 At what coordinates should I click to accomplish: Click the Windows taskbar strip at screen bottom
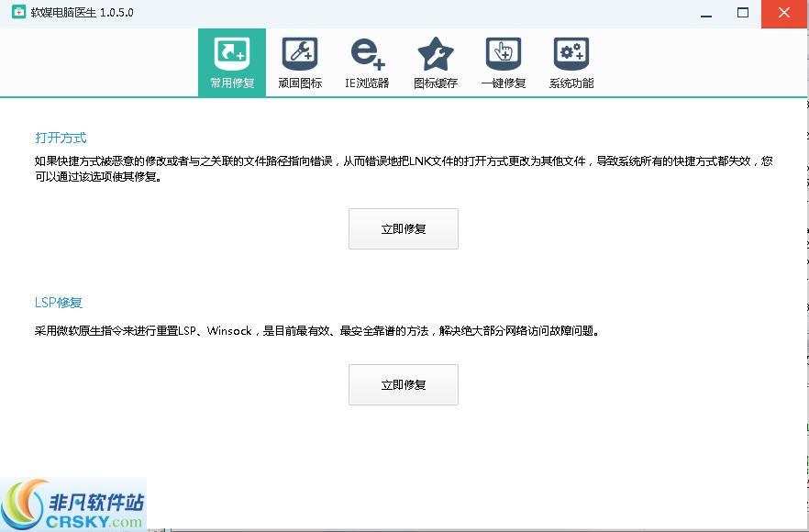(x=459, y=528)
